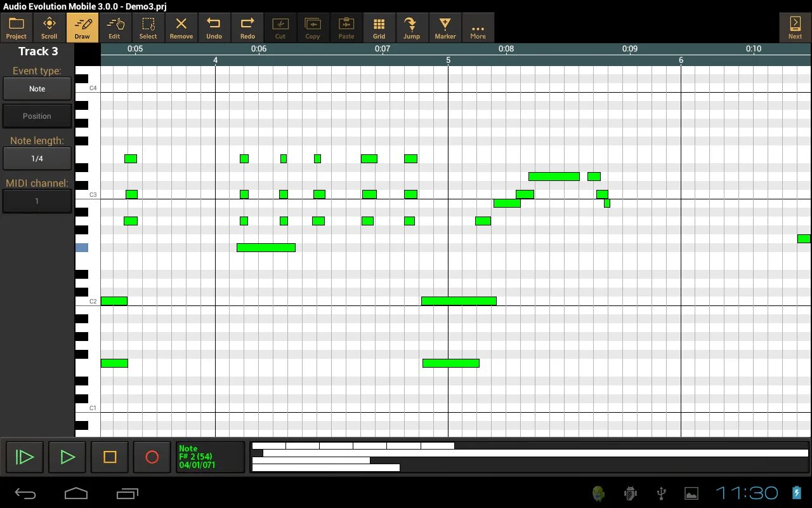Select the Draw tool in the toolbar
This screenshot has height=508, width=812.
tap(82, 27)
